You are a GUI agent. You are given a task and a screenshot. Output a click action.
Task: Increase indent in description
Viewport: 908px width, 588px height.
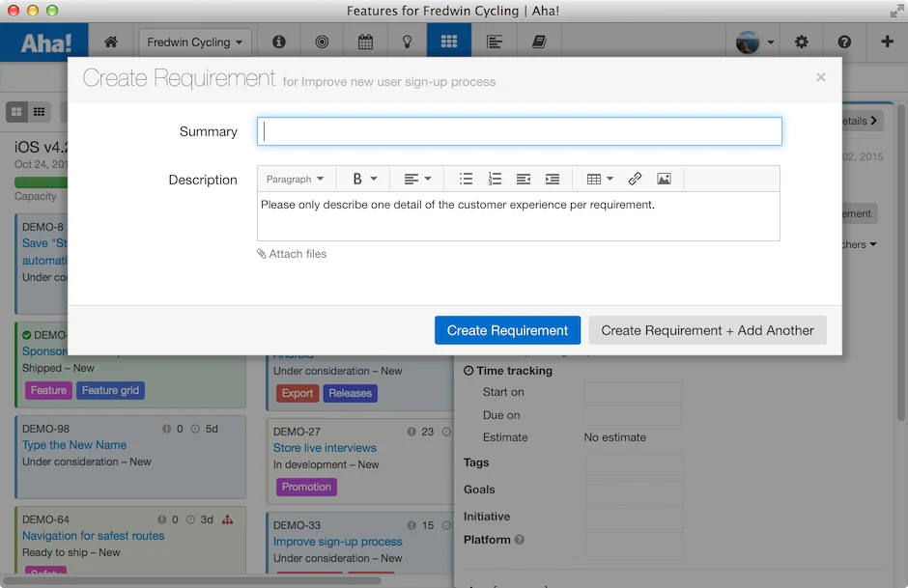553,179
